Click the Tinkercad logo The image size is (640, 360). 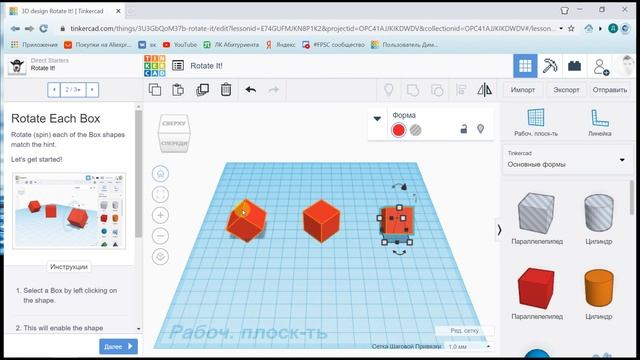pyautogui.click(x=155, y=66)
